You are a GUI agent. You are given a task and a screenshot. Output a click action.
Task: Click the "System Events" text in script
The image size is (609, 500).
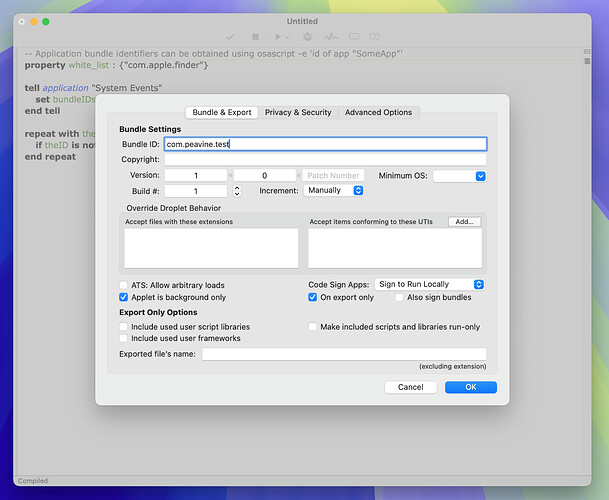point(127,88)
